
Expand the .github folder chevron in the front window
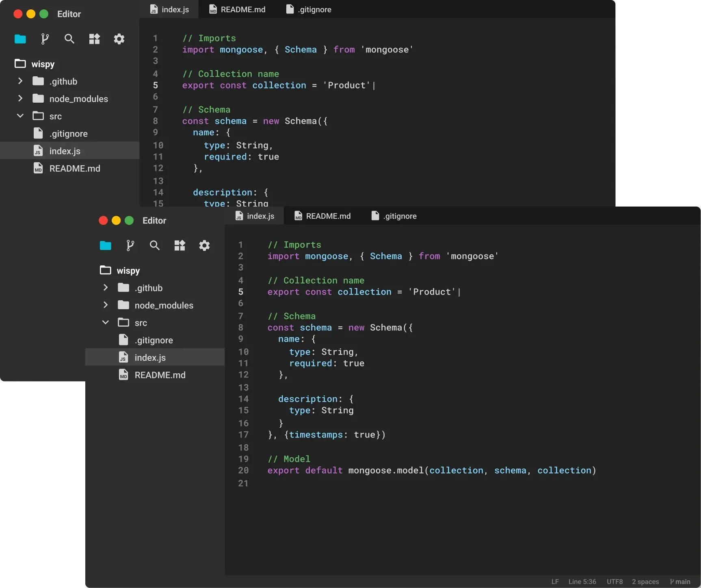(x=106, y=288)
